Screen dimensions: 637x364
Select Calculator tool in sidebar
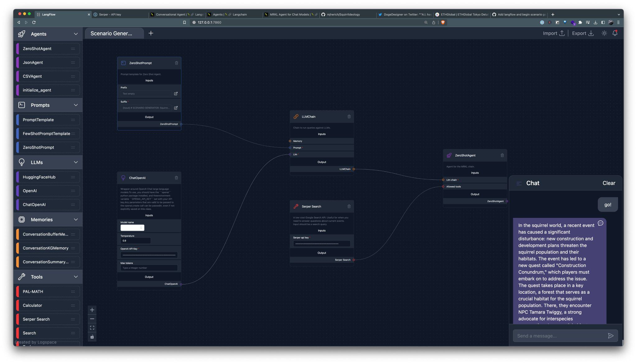click(48, 305)
